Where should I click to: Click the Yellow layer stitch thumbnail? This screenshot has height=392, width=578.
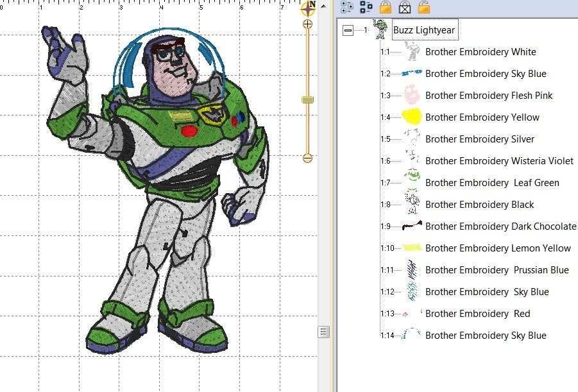(x=411, y=116)
